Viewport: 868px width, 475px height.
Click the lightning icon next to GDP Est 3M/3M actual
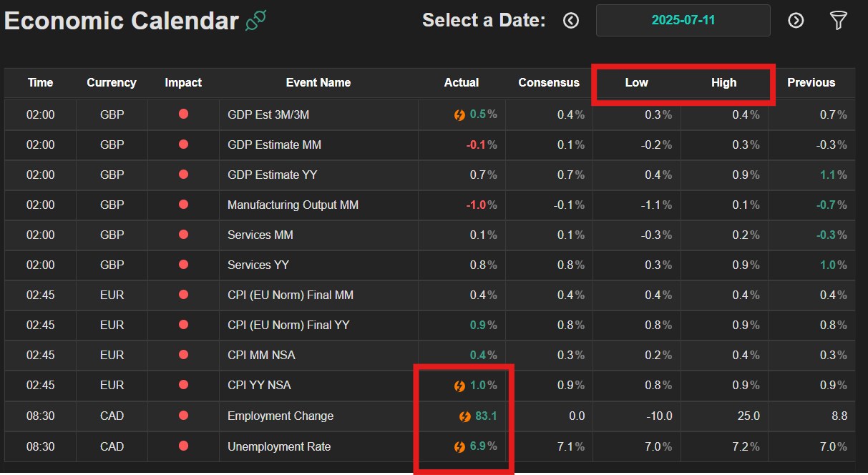point(459,114)
